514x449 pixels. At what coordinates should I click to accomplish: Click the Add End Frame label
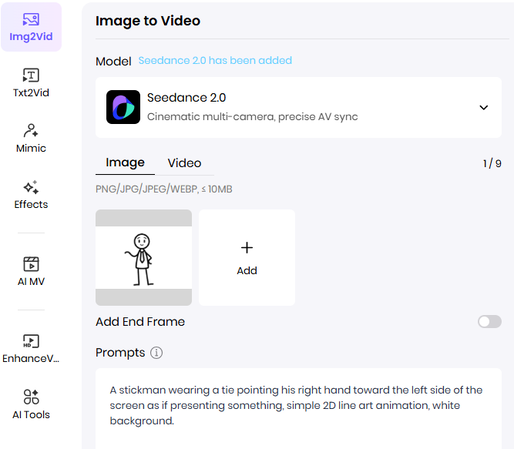click(140, 322)
